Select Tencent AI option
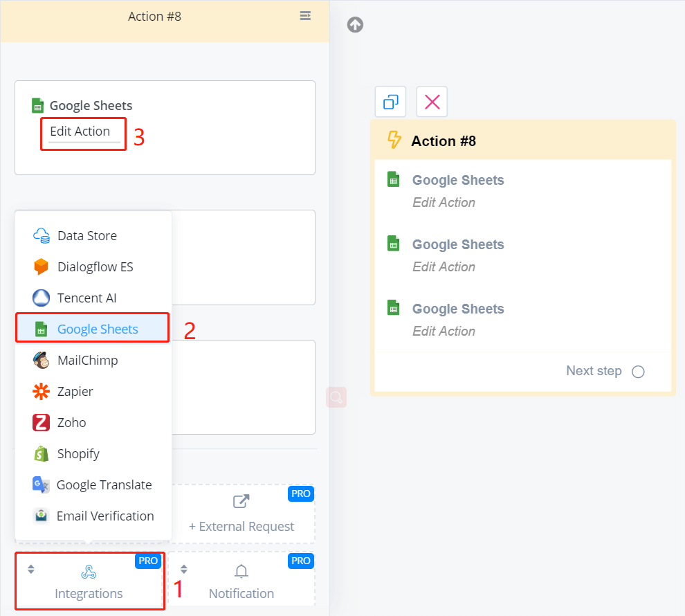The height and width of the screenshot is (616, 685). [x=86, y=298]
